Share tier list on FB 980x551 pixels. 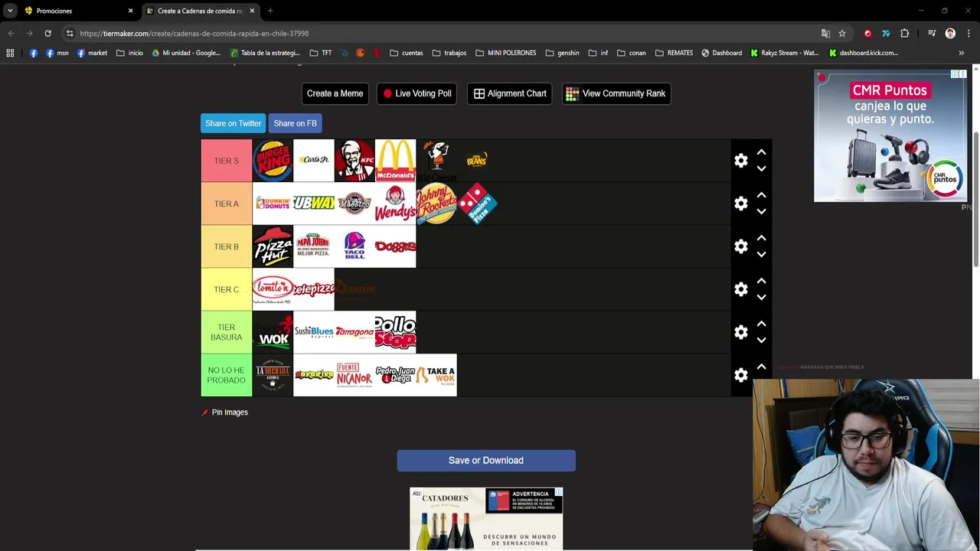pos(295,123)
